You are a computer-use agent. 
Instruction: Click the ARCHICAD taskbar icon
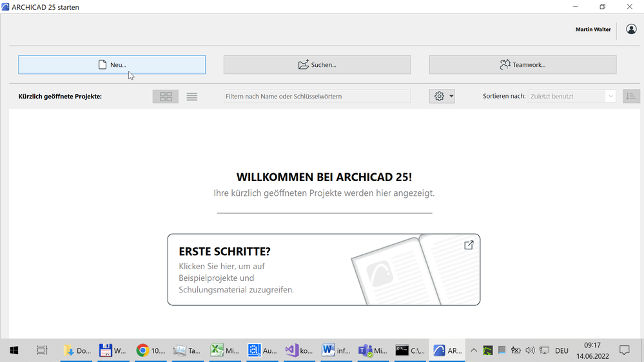click(447, 350)
